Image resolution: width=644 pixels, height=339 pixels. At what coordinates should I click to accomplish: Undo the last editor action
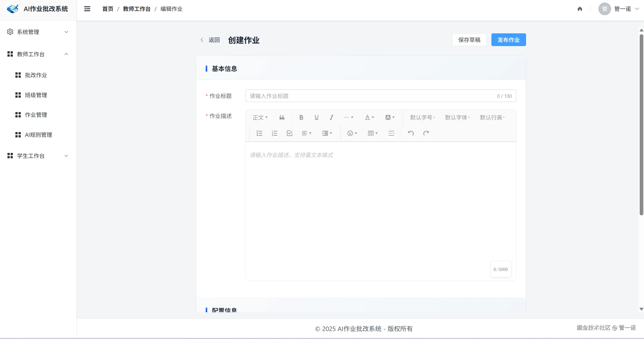(411, 133)
